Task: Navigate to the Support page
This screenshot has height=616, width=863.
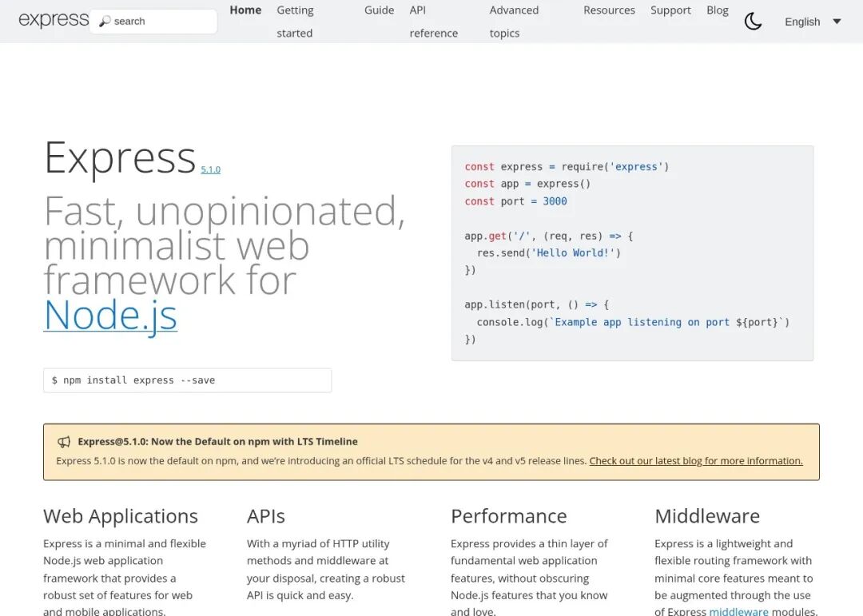Action: (x=670, y=10)
